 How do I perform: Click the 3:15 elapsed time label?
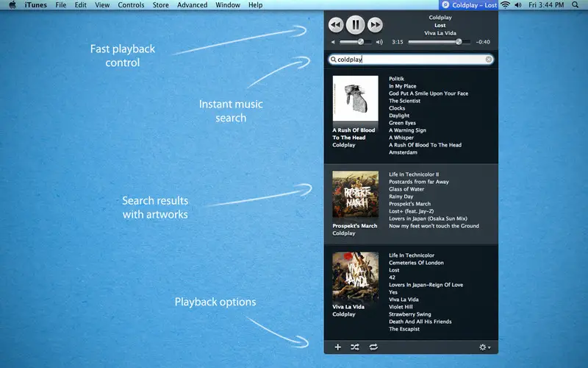(x=398, y=42)
